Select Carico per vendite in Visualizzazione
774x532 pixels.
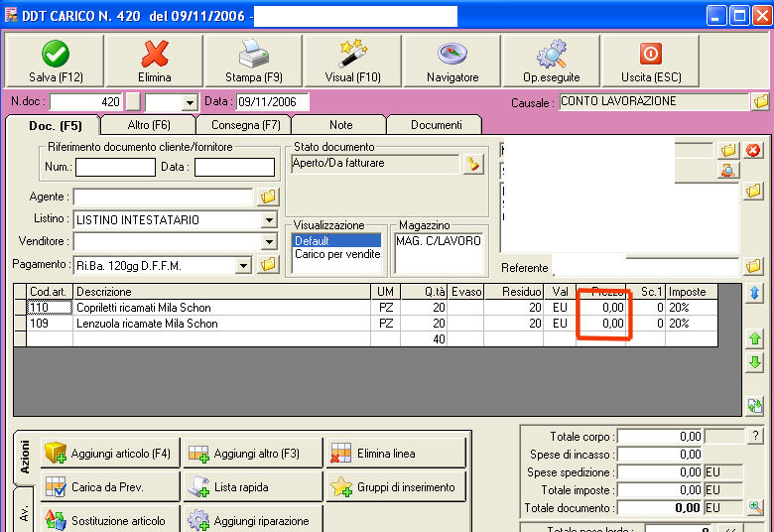click(336, 254)
